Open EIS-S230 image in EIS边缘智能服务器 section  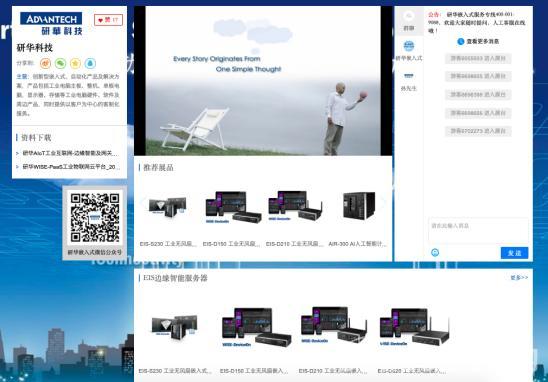tap(174, 327)
